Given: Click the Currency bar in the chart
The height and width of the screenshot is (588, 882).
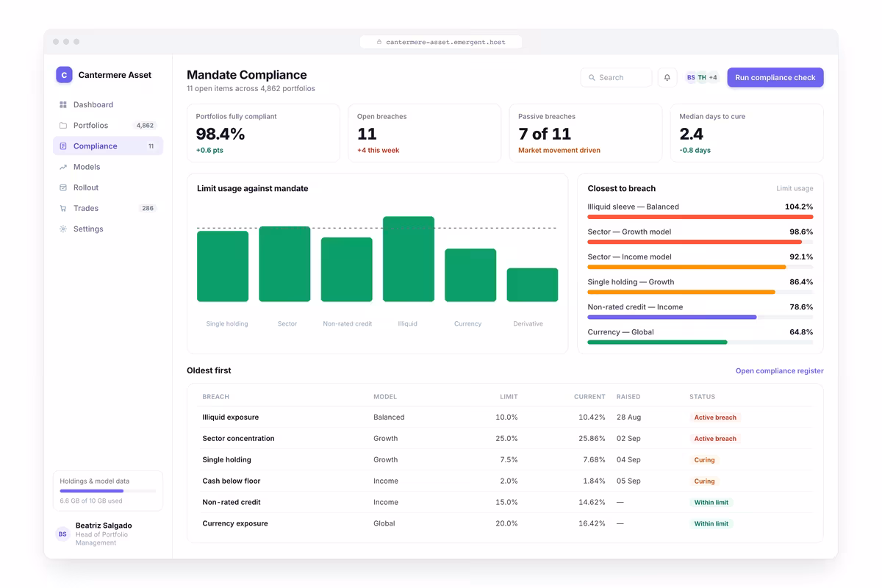Looking at the screenshot, I should click(x=470, y=275).
